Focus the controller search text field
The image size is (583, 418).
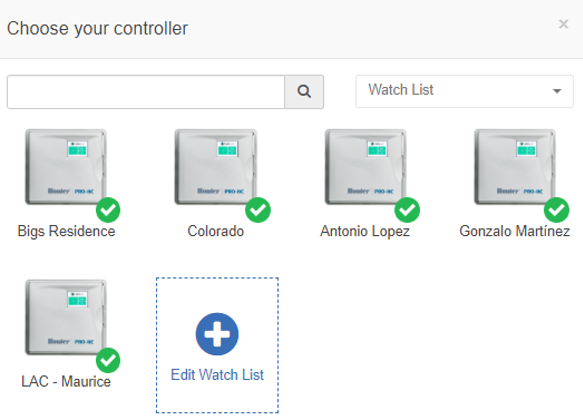pos(146,92)
